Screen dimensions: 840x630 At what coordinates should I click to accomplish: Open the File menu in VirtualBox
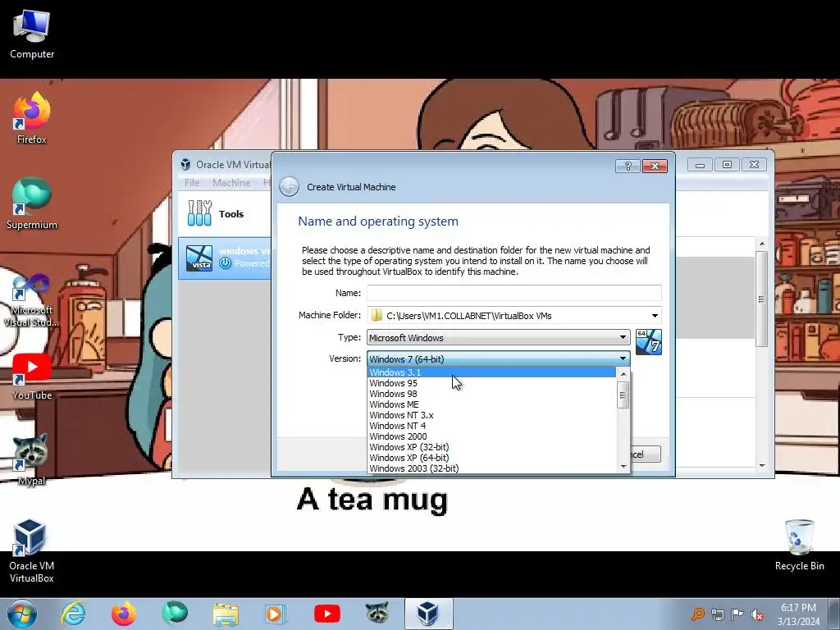pyautogui.click(x=192, y=183)
